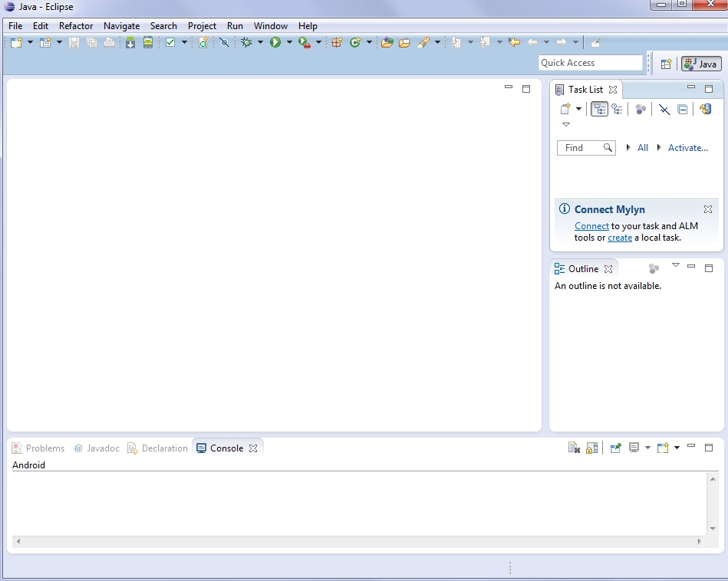Click Synchronize Changed icon in Task List
The width and height of the screenshot is (728, 581).
tap(706, 109)
